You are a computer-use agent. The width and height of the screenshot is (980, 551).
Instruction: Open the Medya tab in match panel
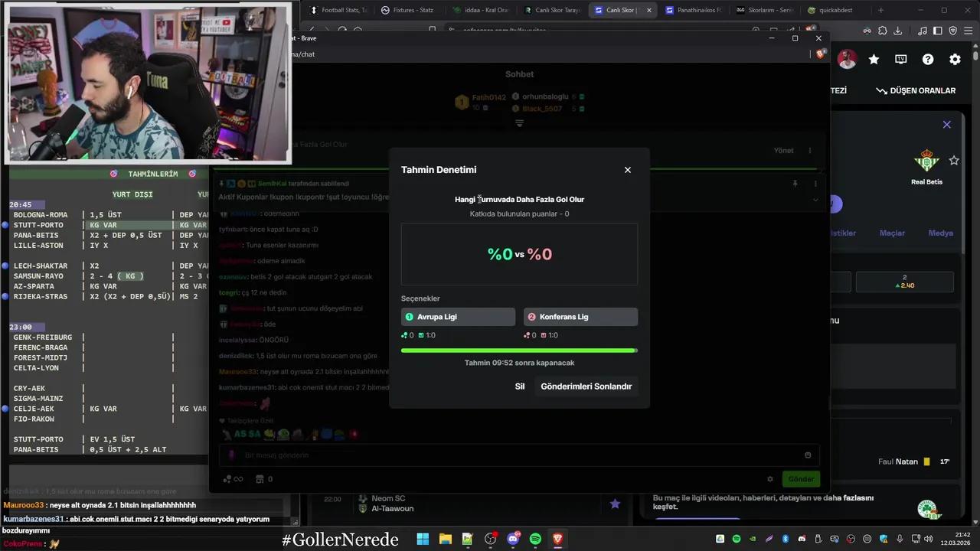tap(941, 233)
